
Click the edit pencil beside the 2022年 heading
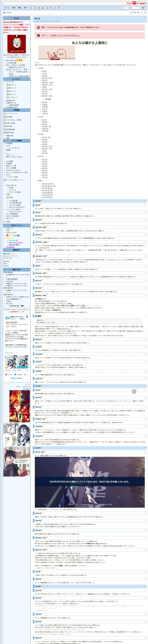(x=41, y=386)
